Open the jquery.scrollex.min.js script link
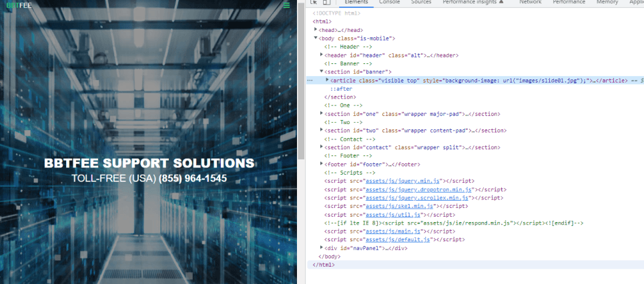The image size is (644, 284). 417,198
